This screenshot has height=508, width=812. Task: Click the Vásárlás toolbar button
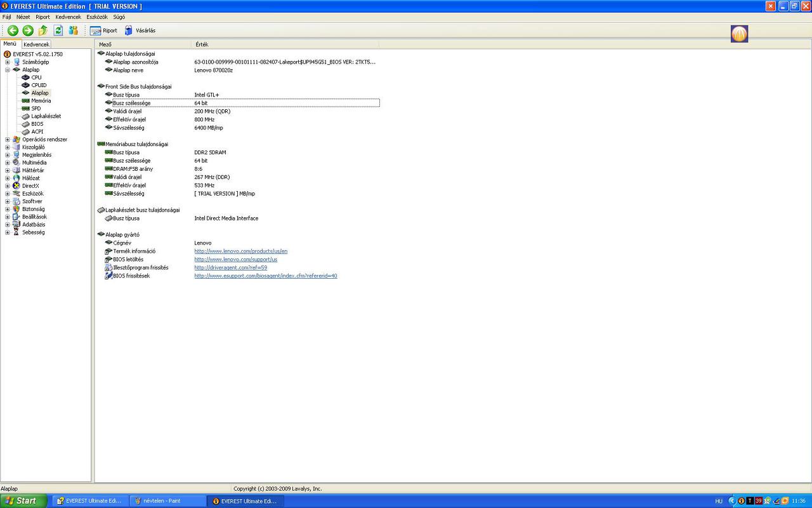[x=140, y=30]
